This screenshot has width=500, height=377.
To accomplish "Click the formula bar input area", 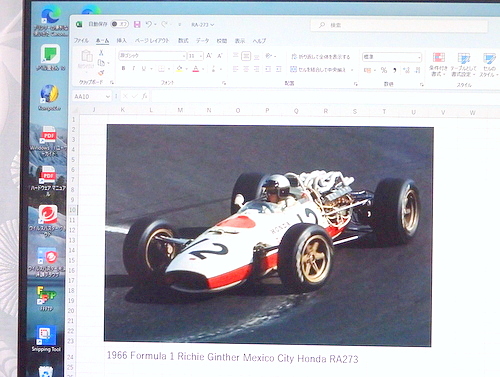I will pos(325,97).
